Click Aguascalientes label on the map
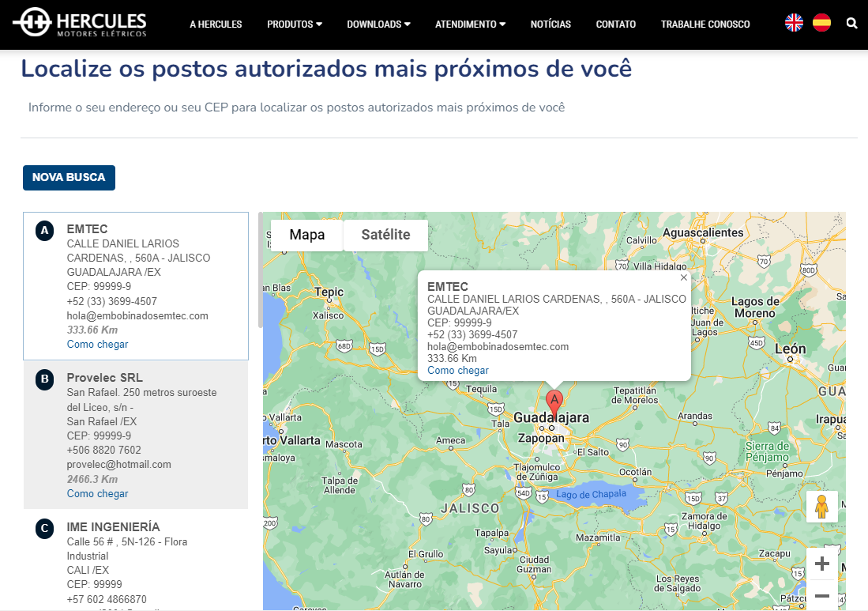This screenshot has height=611, width=868. pyautogui.click(x=703, y=232)
